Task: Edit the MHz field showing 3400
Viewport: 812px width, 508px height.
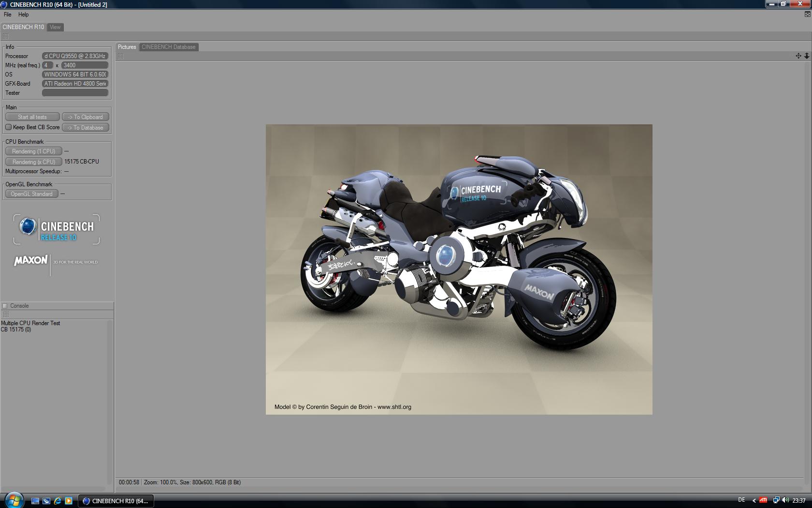Action: [85, 65]
